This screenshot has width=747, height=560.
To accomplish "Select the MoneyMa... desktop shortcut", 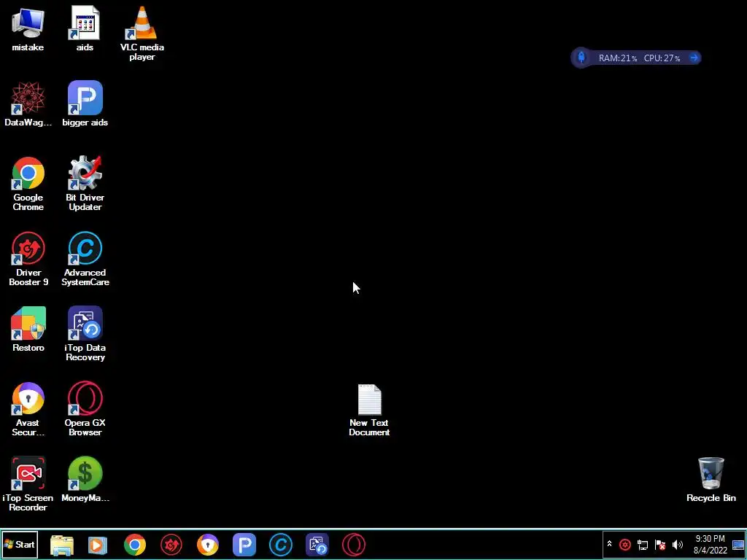I will [85, 480].
